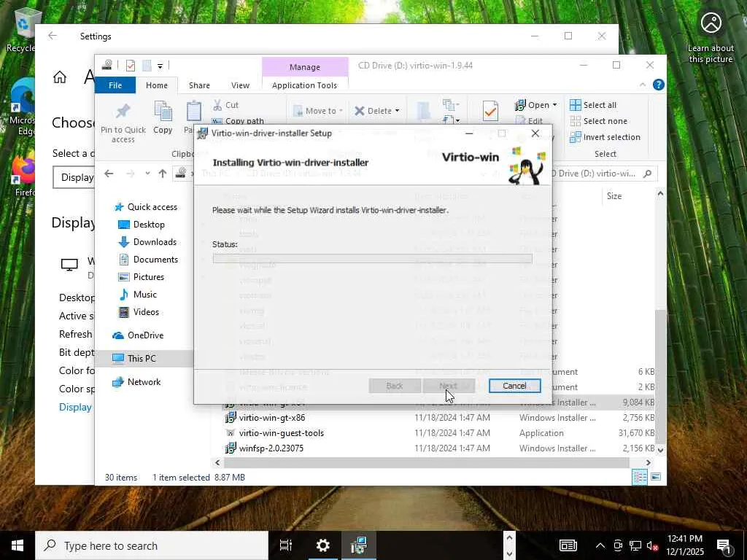Click the muted volume tray icon
The image size is (747, 560).
click(653, 545)
